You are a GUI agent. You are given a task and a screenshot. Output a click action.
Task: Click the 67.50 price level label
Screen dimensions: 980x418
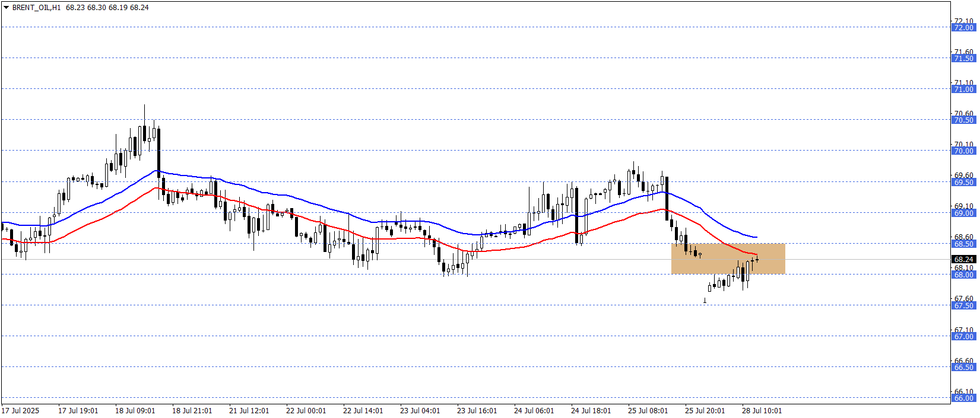(964, 305)
